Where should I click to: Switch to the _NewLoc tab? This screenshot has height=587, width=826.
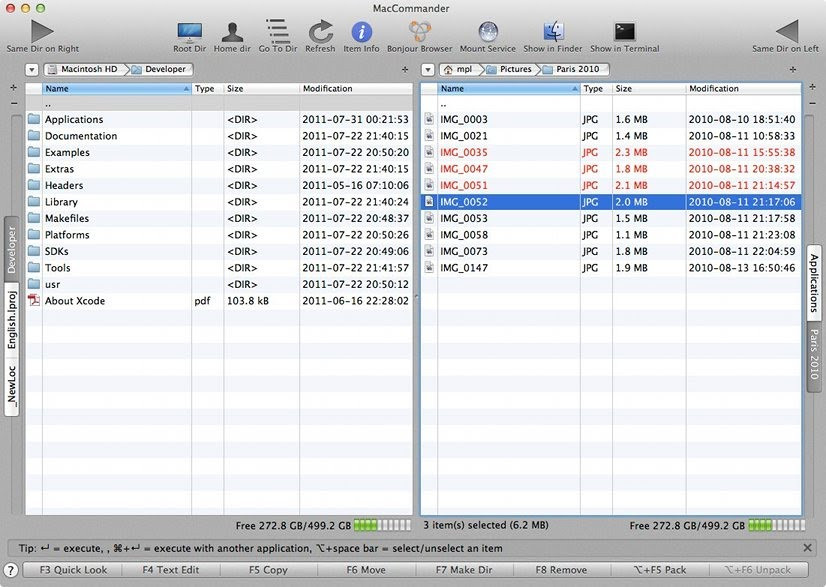[12, 386]
